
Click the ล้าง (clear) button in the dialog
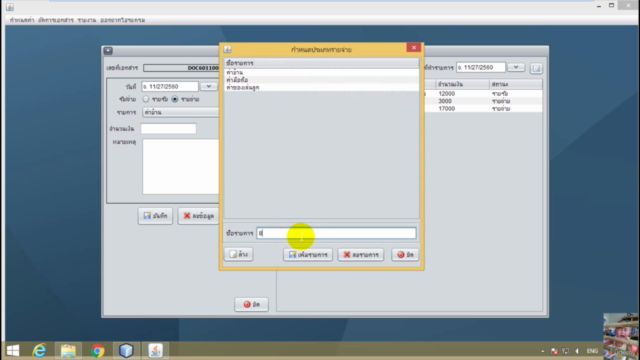(238, 254)
